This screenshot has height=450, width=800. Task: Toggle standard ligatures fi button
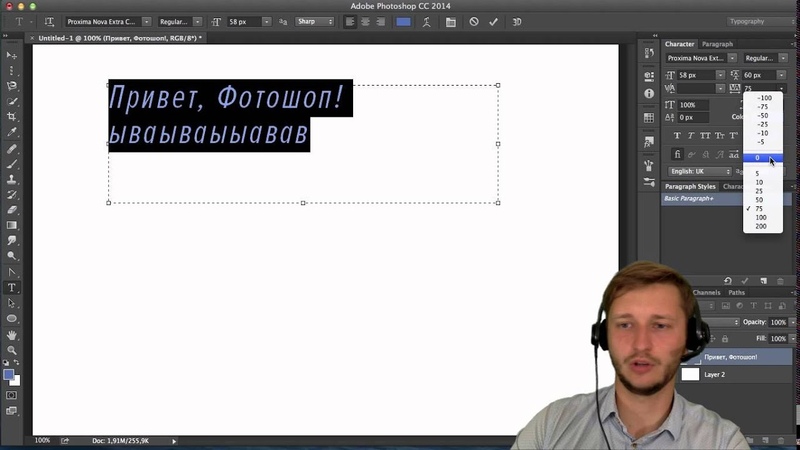pyautogui.click(x=677, y=154)
